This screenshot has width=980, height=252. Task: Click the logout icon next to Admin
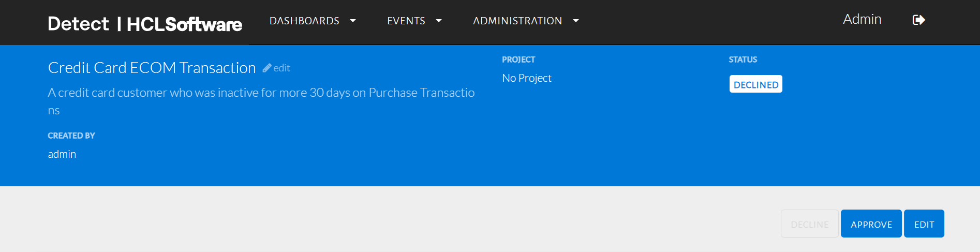918,20
